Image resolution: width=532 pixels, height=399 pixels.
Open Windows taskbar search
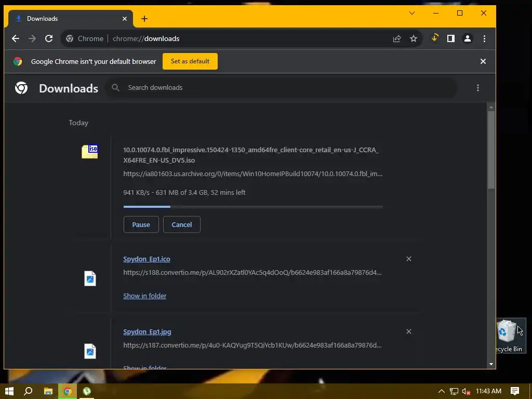(x=28, y=391)
